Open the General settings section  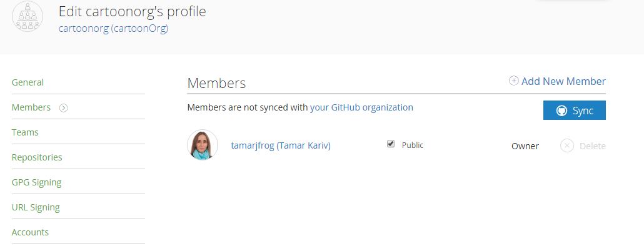coord(28,82)
